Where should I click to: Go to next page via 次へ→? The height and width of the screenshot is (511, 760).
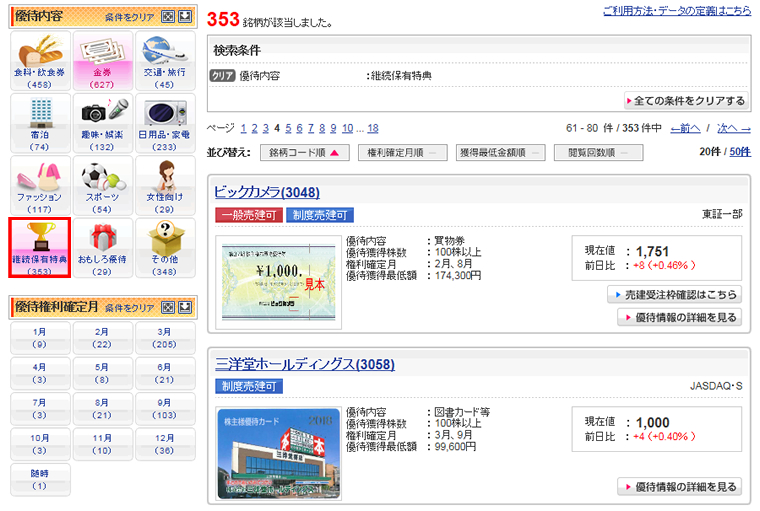(x=734, y=128)
